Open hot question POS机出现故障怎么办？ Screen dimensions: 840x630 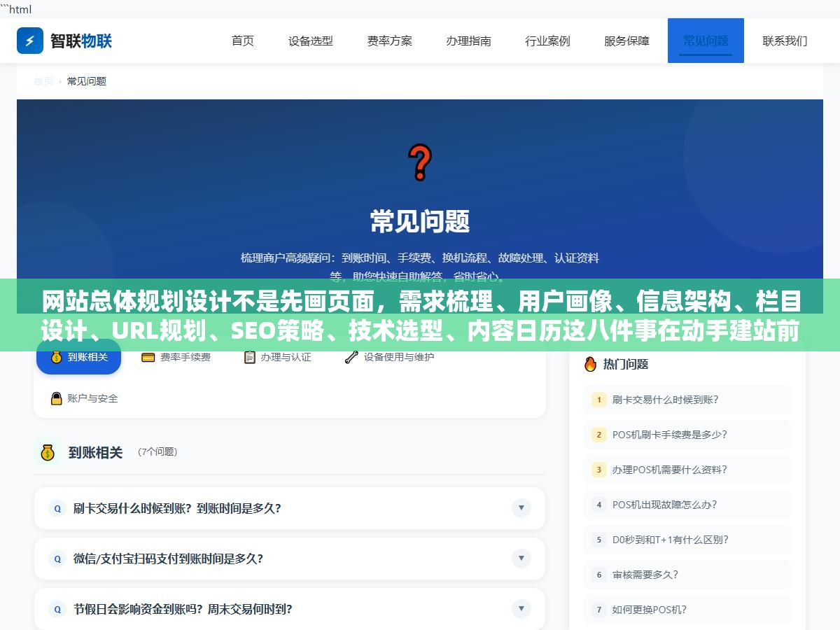coord(687,505)
